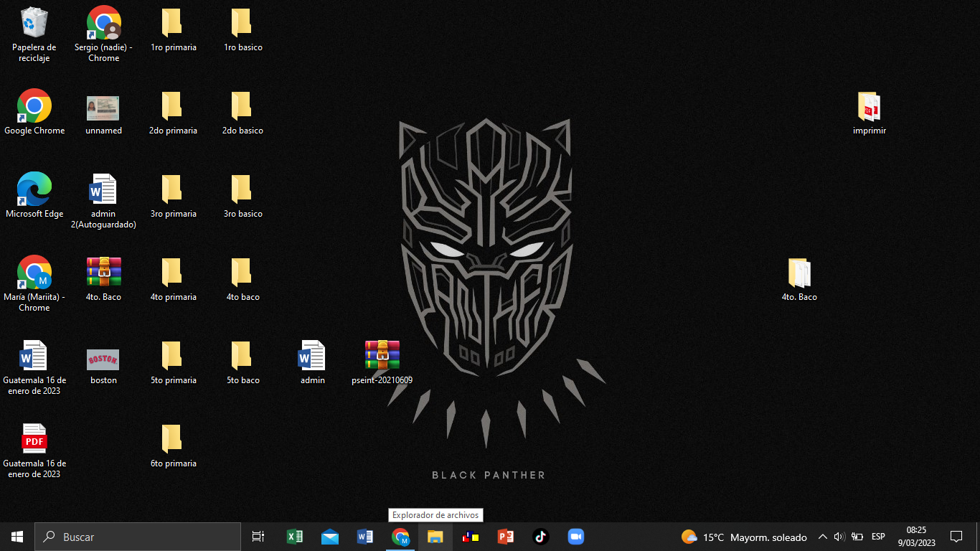Change the ESP input language
This screenshot has width=980, height=551.
coord(878,537)
